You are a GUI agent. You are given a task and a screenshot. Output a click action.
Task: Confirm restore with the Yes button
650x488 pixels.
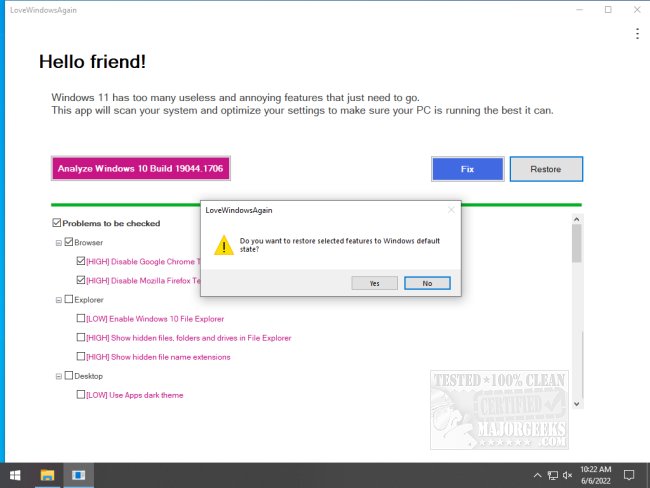(x=374, y=283)
